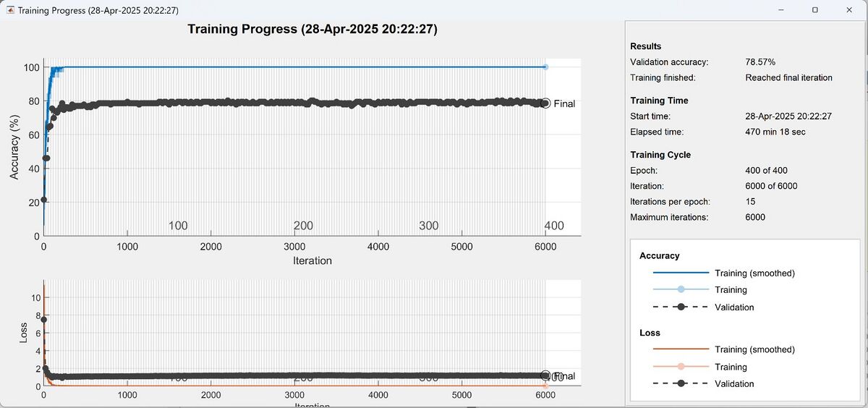Click final training accuracy point at 100%

[x=545, y=67]
